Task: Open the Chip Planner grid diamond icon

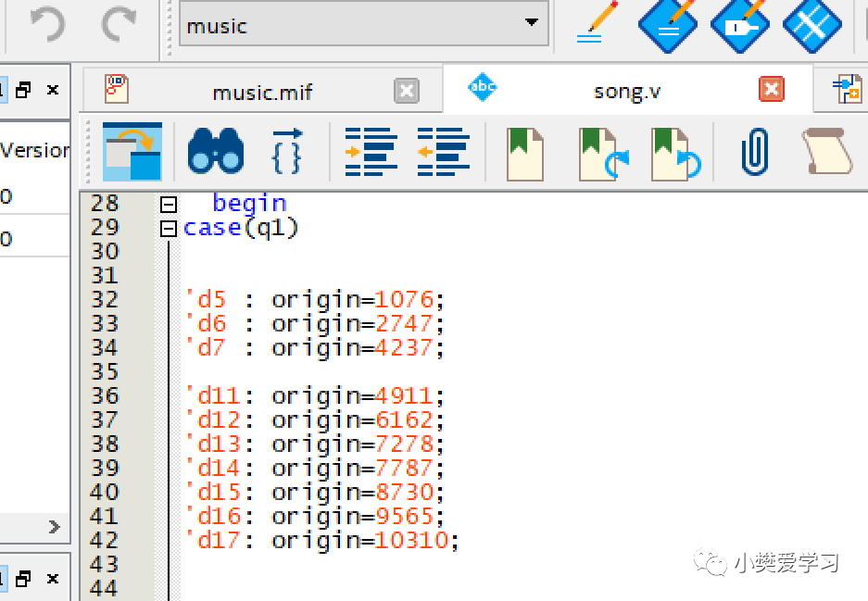Action: [x=812, y=24]
